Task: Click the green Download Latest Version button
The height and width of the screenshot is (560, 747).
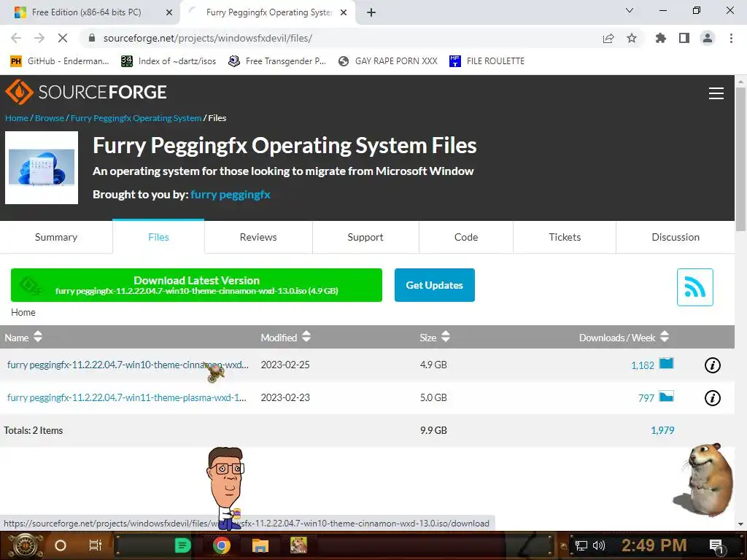Action: [x=196, y=285]
